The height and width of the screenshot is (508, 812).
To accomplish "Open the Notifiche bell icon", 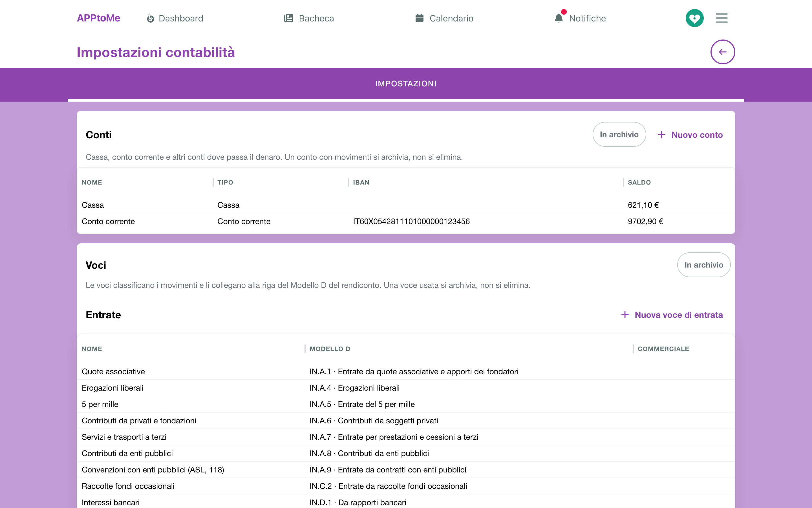I will point(559,18).
